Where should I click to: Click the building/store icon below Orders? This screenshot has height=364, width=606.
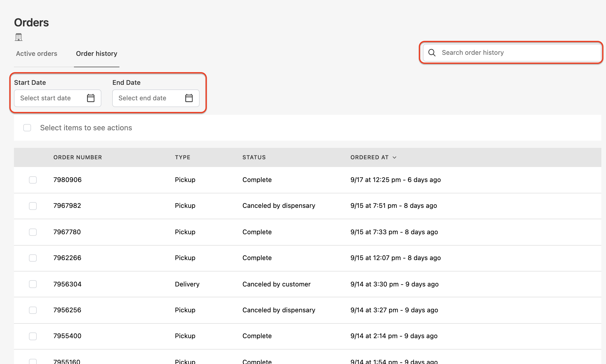click(x=18, y=37)
